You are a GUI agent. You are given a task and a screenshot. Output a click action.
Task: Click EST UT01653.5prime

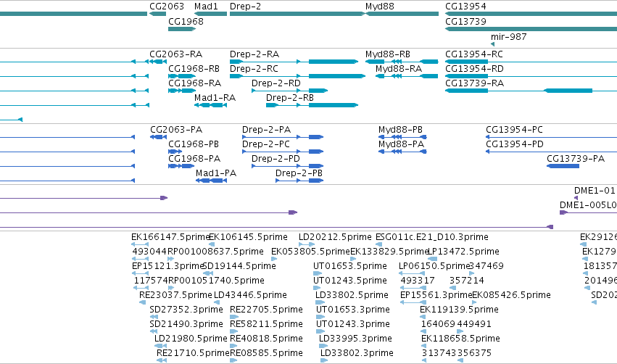(x=349, y=266)
